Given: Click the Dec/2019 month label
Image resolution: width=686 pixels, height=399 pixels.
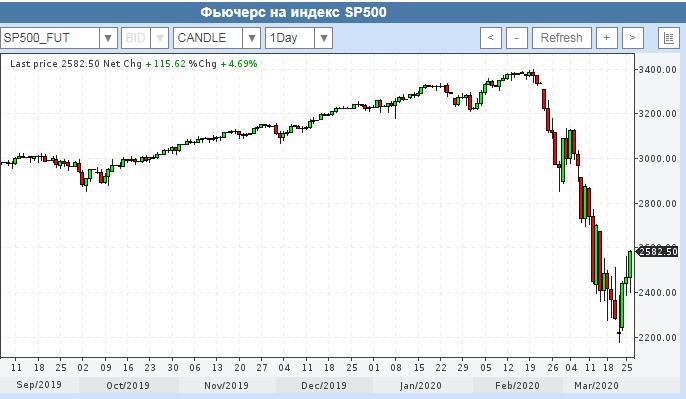Looking at the screenshot, I should tap(324, 385).
